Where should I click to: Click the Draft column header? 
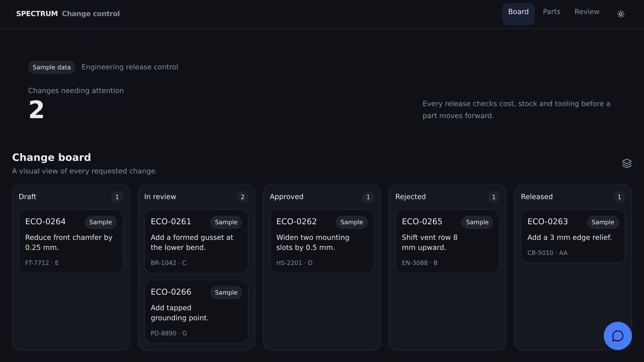click(27, 197)
